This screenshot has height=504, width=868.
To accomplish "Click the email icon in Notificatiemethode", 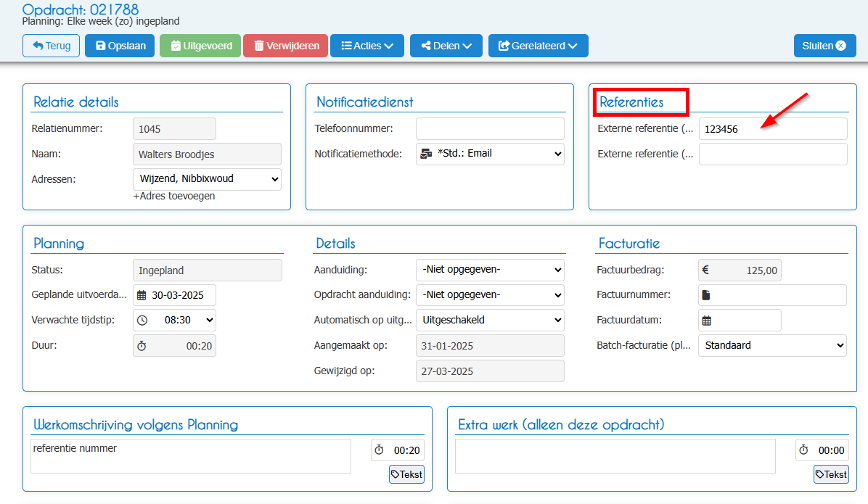I will pos(426,154).
